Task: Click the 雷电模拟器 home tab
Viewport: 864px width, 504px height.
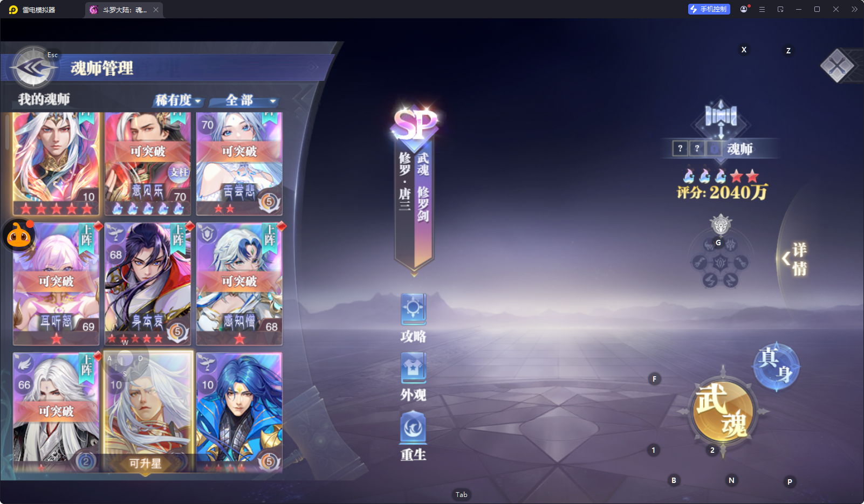Action: [32, 10]
